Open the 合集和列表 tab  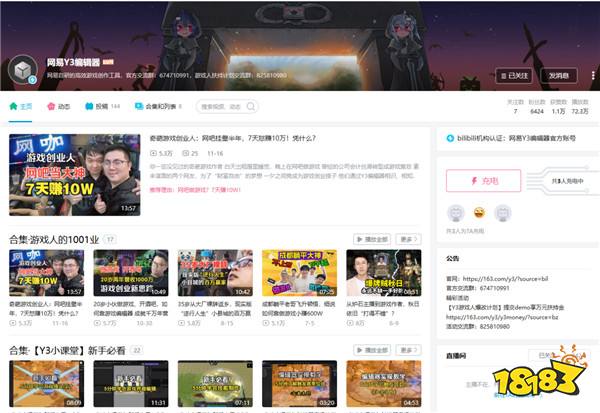click(158, 106)
